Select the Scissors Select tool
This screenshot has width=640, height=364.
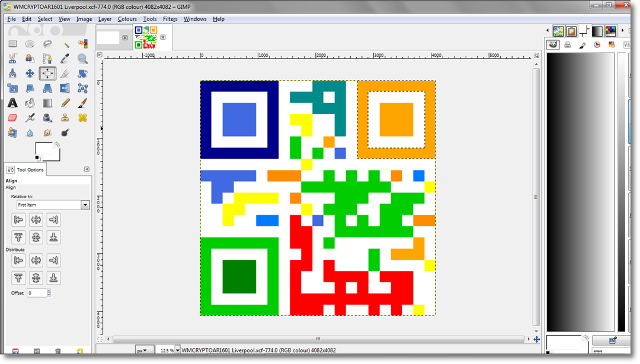(12, 58)
